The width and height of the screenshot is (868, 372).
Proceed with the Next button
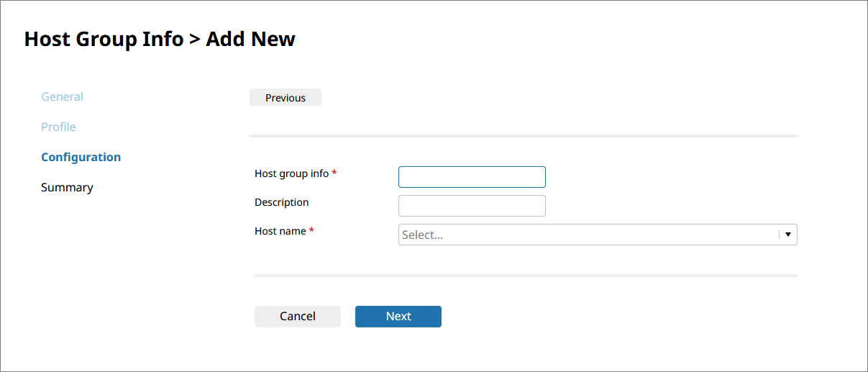[398, 317]
